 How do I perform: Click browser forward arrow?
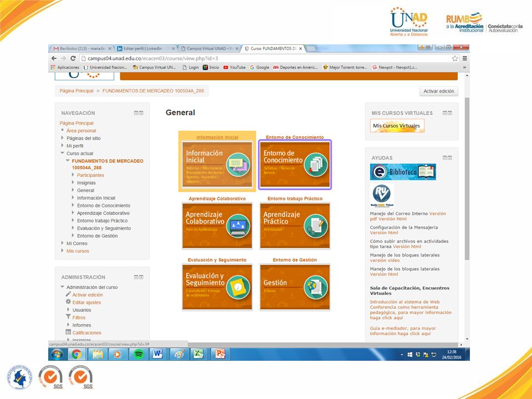point(63,58)
